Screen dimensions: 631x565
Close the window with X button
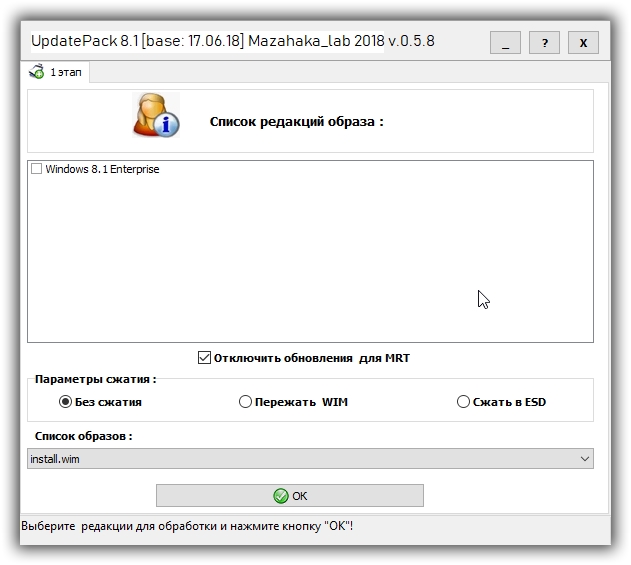pos(583,42)
